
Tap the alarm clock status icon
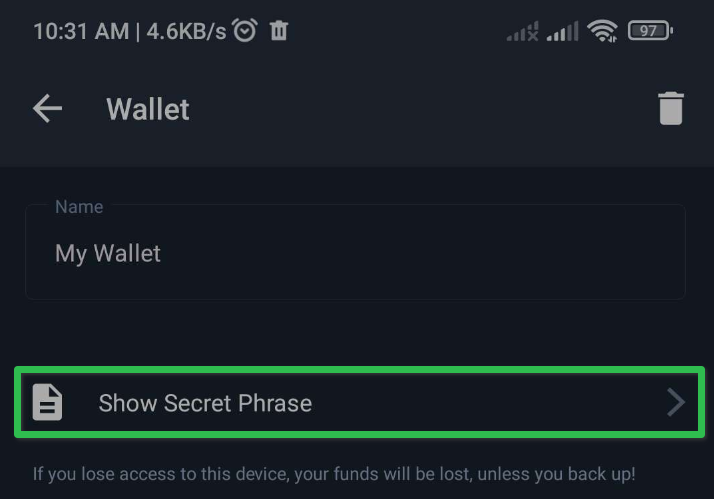[245, 31]
